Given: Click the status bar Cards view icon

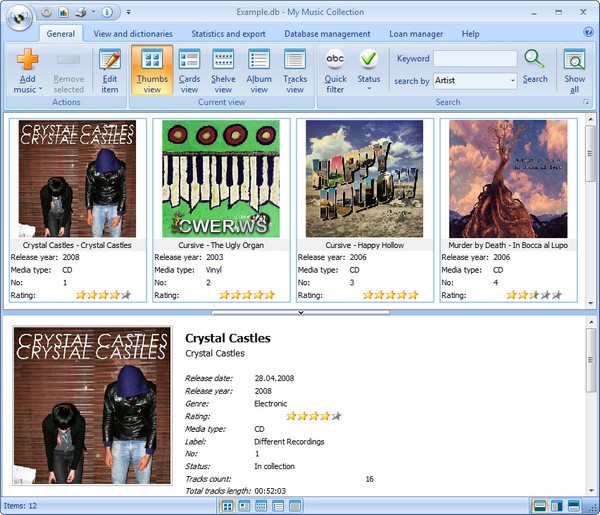Looking at the screenshot, I should (x=244, y=506).
